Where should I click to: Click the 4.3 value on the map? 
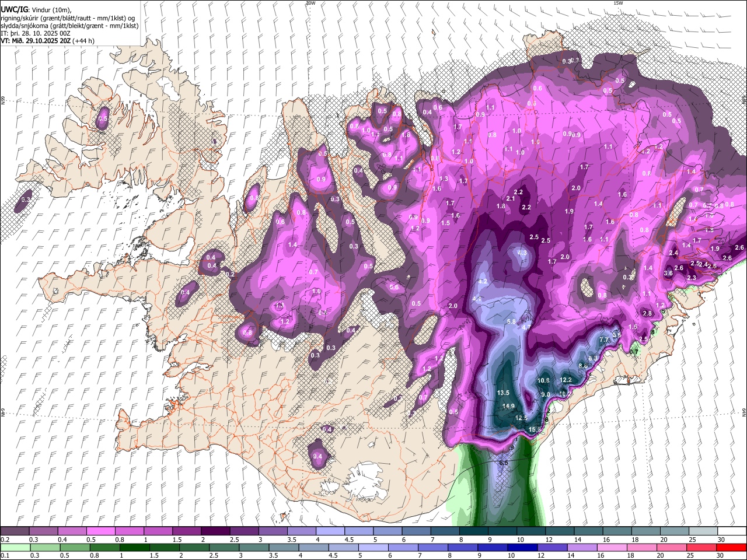point(522,253)
